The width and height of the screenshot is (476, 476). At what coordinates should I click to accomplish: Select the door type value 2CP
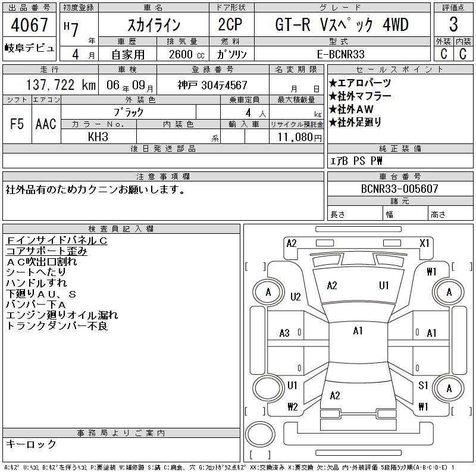pos(230,24)
